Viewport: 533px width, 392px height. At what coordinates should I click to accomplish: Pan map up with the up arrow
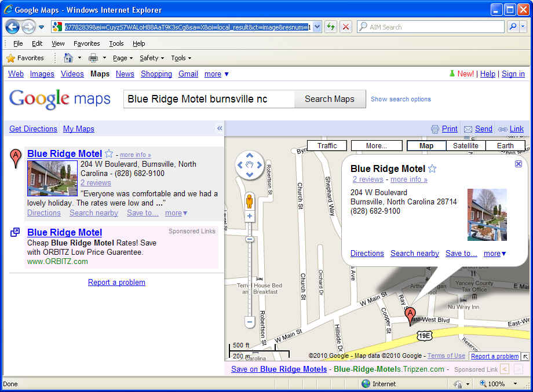[250, 155]
